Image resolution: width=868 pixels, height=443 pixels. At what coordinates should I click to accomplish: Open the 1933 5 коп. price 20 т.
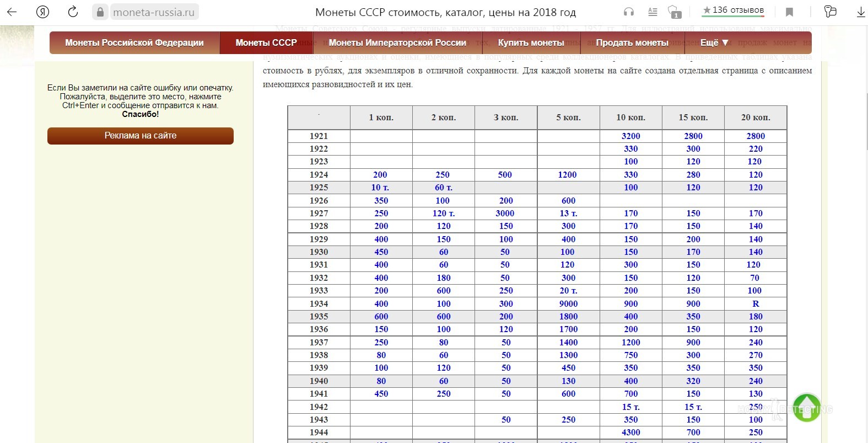tap(568, 290)
